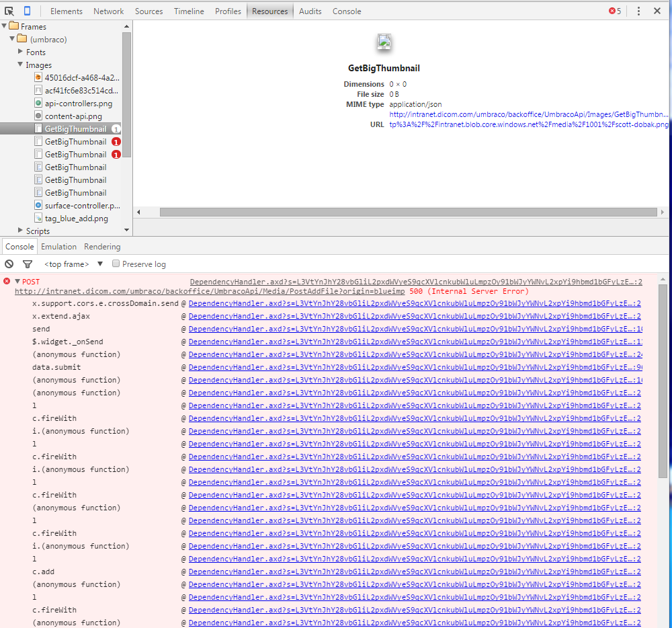The width and height of the screenshot is (672, 628).
Task: Open the top frame dropdown arrow
Action: click(x=100, y=264)
